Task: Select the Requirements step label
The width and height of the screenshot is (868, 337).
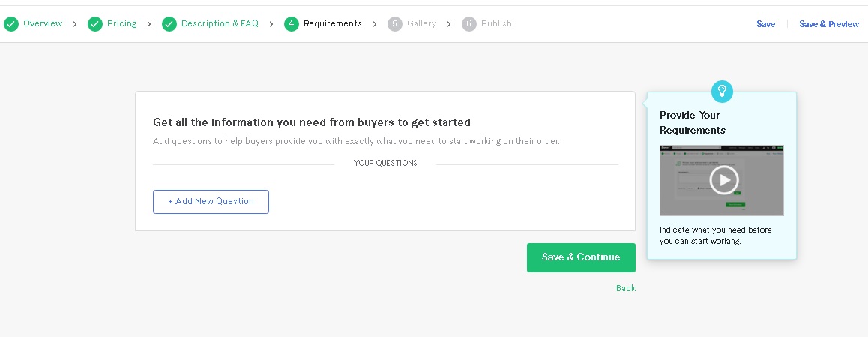Action: pyautogui.click(x=333, y=23)
